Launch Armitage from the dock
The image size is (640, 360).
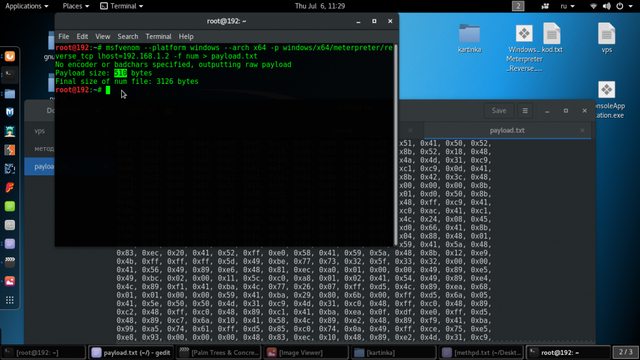click(x=9, y=131)
